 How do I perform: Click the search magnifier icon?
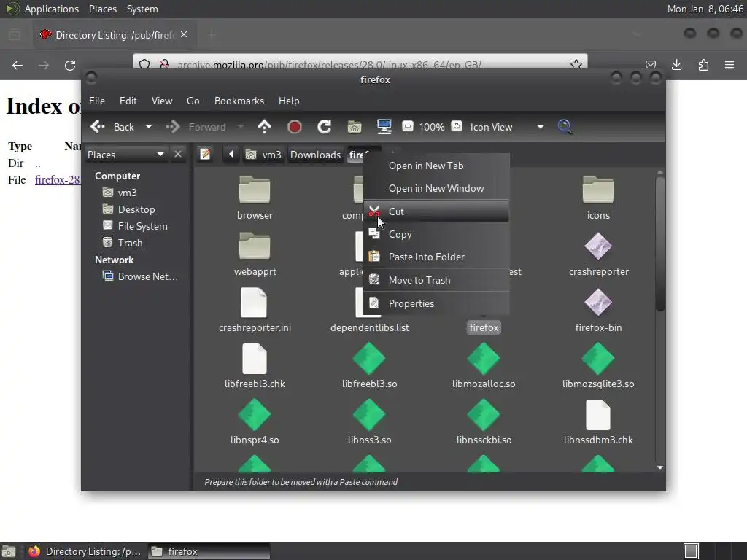565,127
